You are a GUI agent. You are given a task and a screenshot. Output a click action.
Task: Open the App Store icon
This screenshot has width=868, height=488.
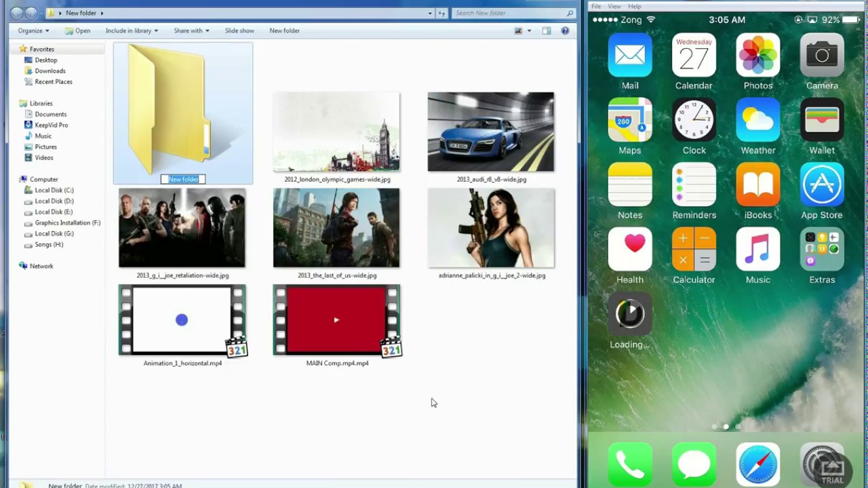tap(822, 184)
